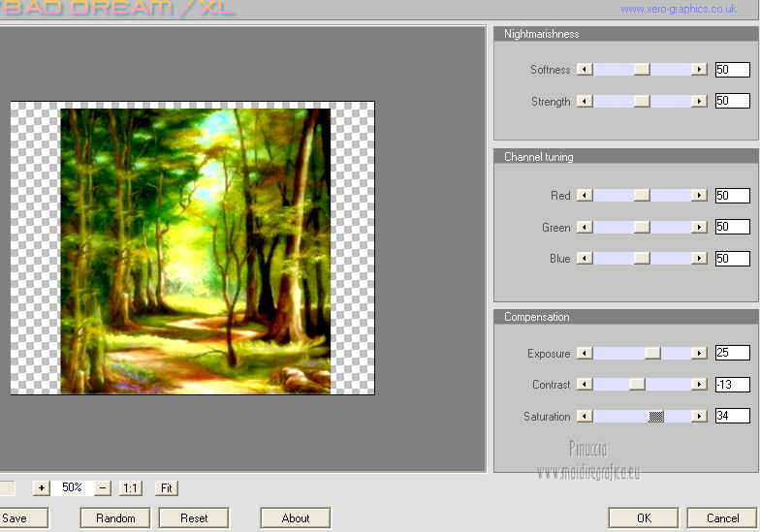Click the Strength value field

point(733,101)
